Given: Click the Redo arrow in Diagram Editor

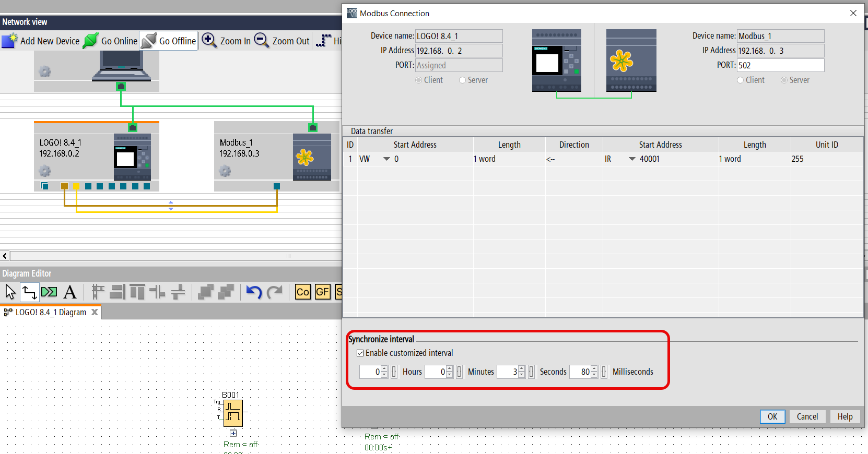Looking at the screenshot, I should tap(275, 292).
